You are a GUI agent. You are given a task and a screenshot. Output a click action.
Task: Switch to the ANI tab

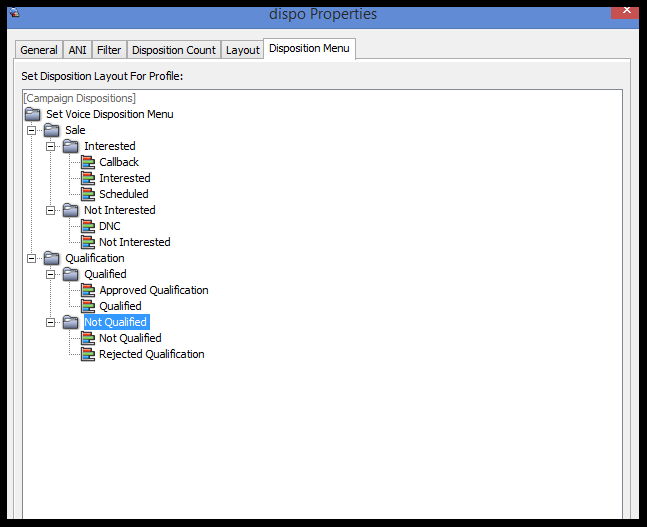77,50
